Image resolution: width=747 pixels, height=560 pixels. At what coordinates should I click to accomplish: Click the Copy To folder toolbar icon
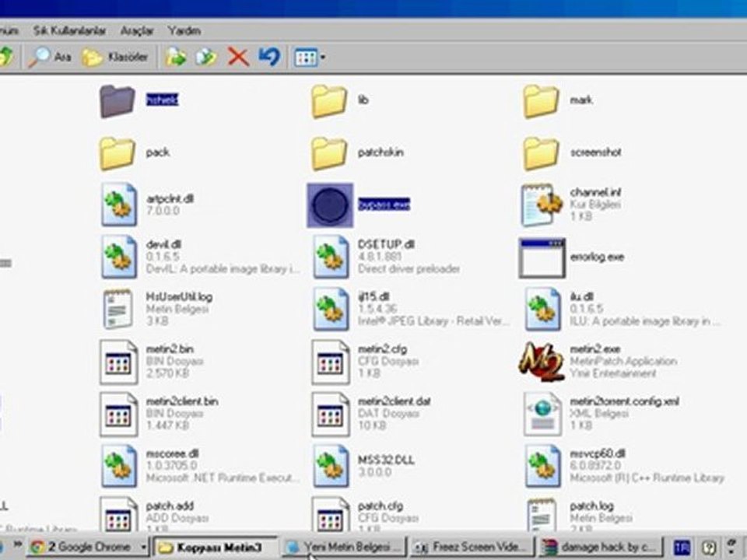[206, 57]
